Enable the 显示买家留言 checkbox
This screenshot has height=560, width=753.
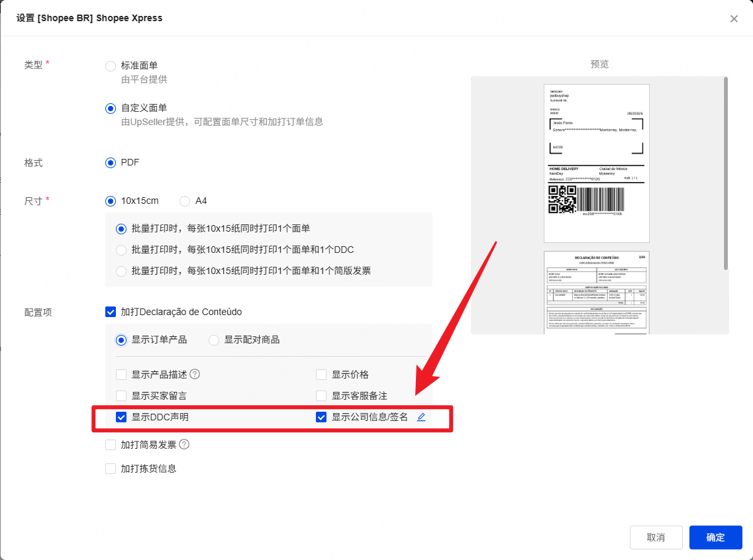pyautogui.click(x=121, y=396)
